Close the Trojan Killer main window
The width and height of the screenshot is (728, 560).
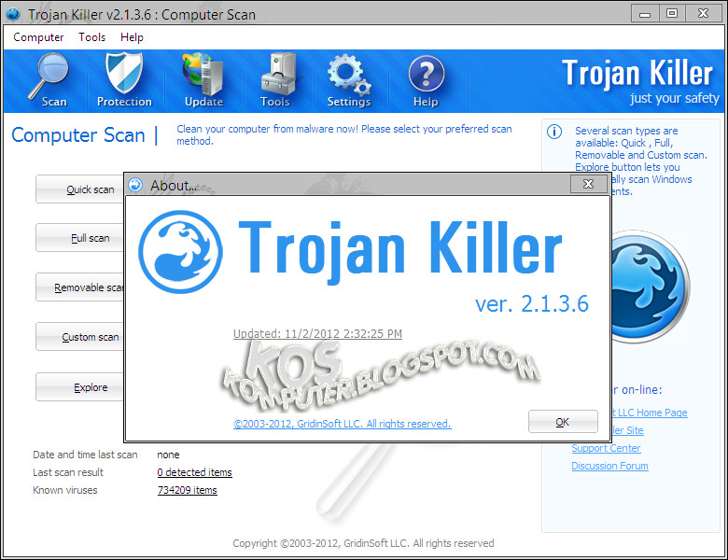coord(704,13)
